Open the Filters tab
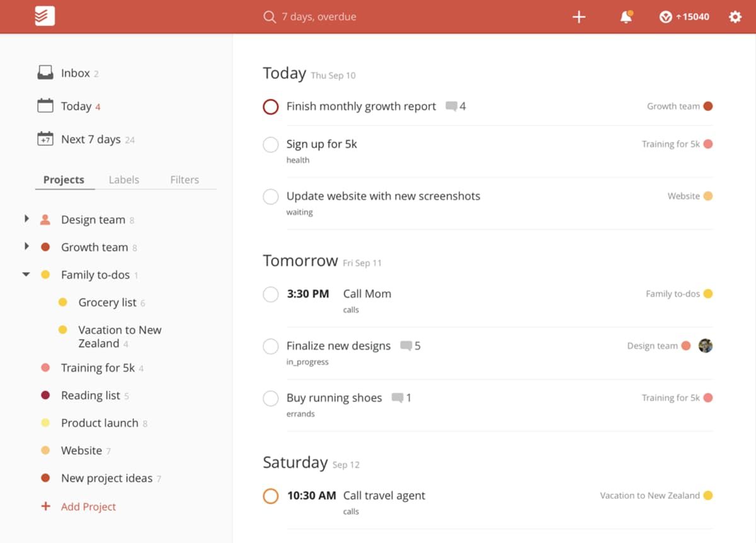Screen dimensions: 756x543 [x=184, y=180]
